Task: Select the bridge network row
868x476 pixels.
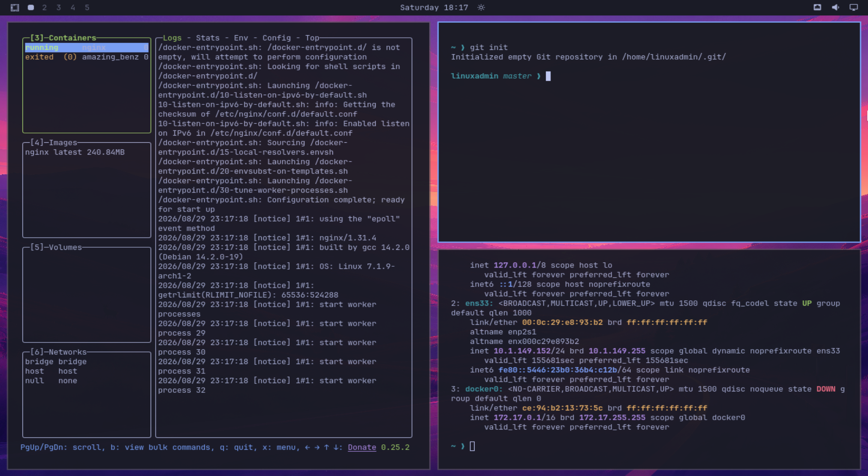Action: pos(56,362)
